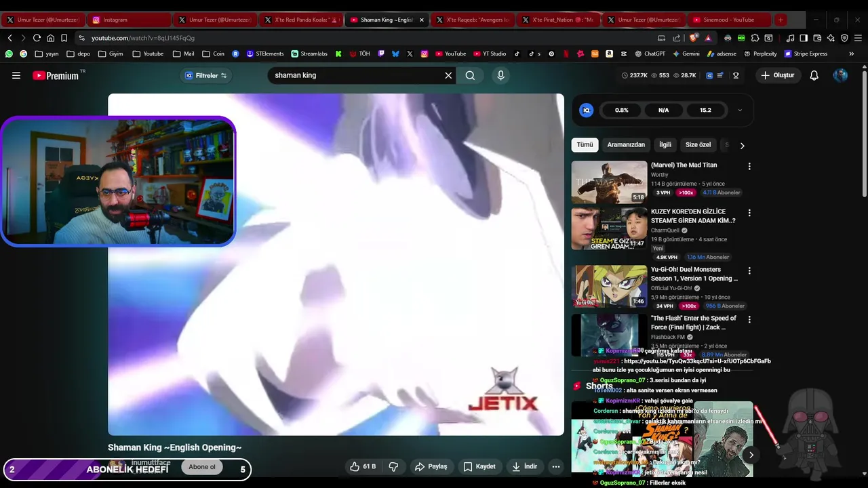Select the Tümü filter chip

point(585,145)
